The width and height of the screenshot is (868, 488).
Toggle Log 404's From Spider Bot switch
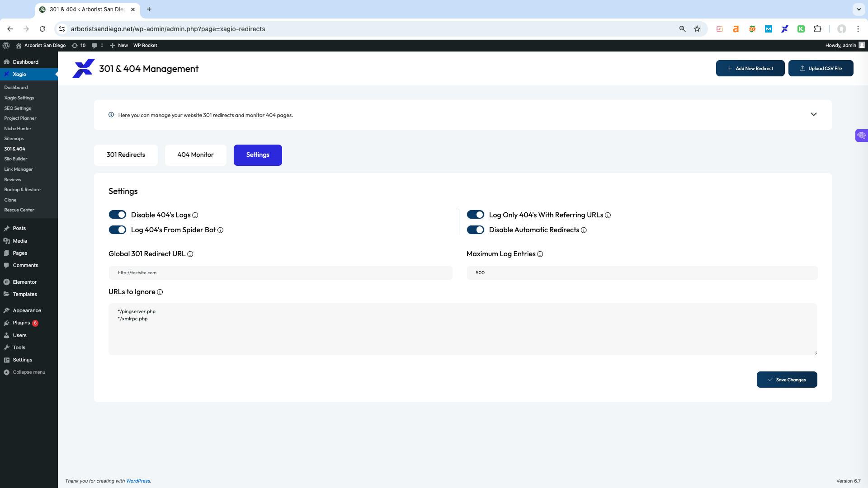coord(118,230)
